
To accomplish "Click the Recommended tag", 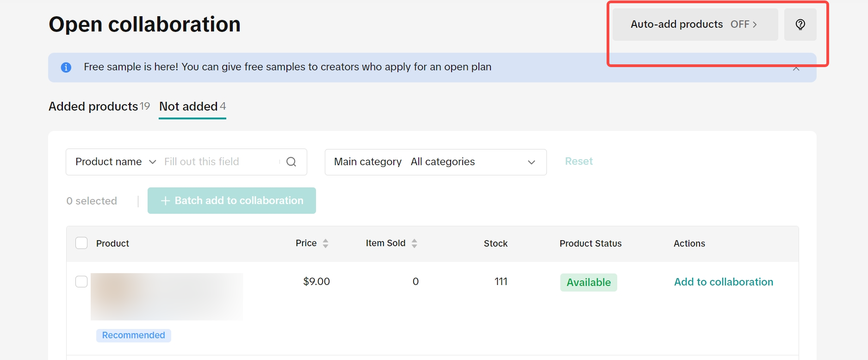I will pos(133,335).
